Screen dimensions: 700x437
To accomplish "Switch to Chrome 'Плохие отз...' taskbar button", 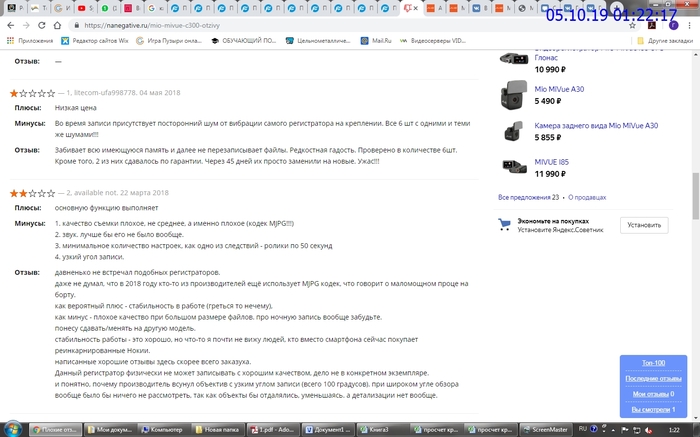I will click(x=56, y=429).
